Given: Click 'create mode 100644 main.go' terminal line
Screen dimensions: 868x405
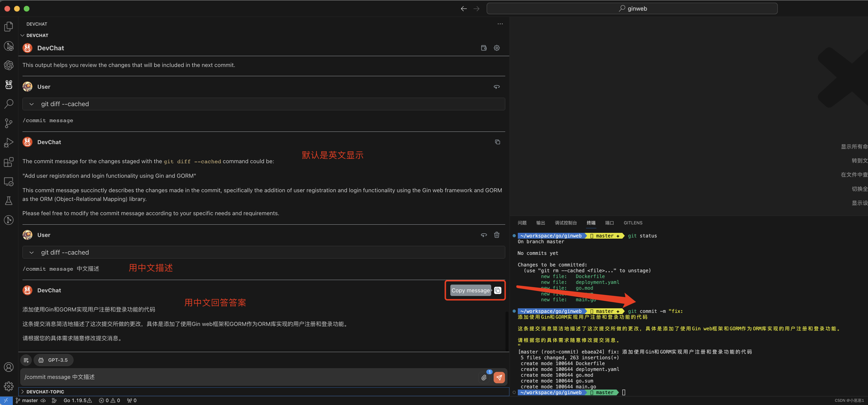Looking at the screenshot, I should tap(558, 387).
